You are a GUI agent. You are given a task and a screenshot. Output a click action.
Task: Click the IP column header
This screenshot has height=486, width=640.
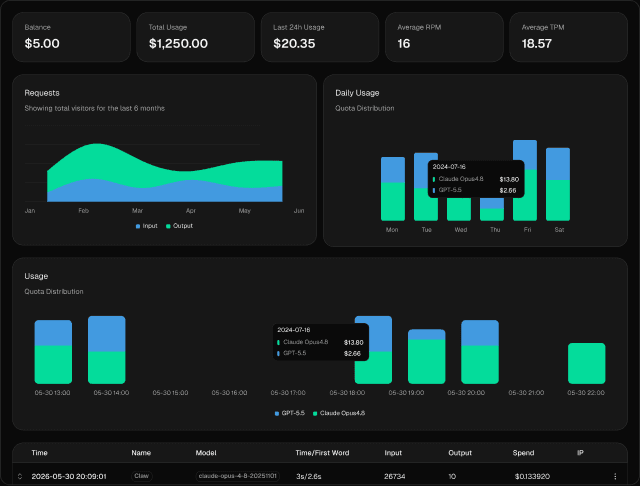coord(580,453)
